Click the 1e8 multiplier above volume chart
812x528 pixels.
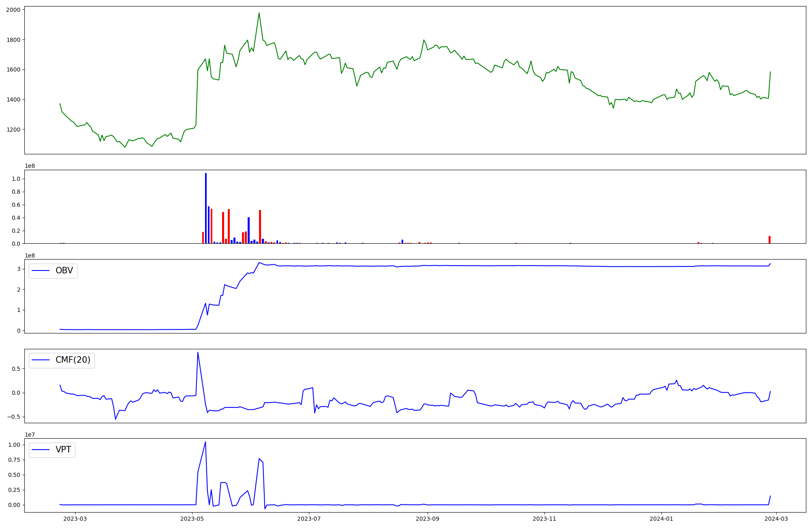point(30,166)
